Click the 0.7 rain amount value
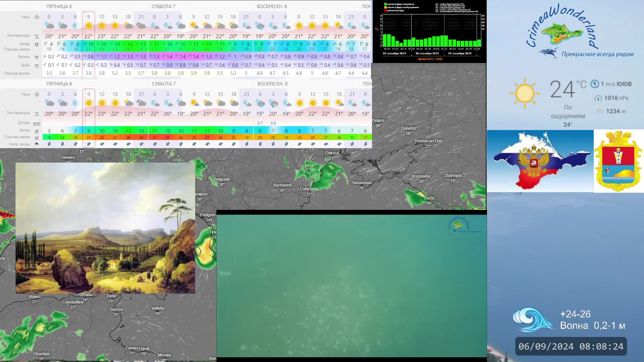The height and width of the screenshot is (362, 644). [260, 123]
